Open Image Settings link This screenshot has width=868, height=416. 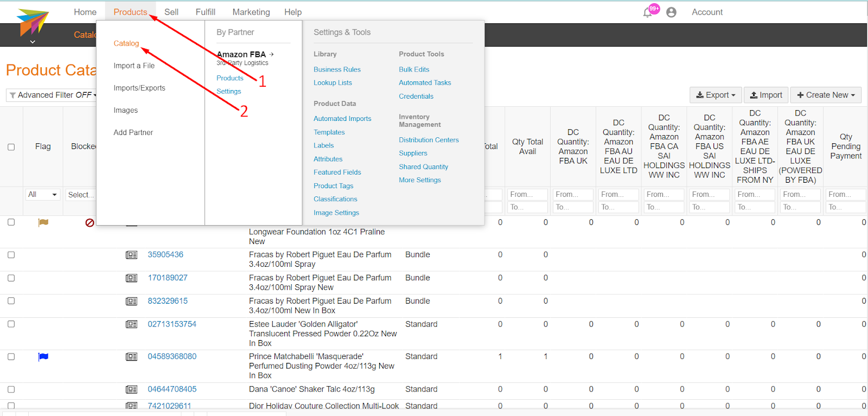click(336, 213)
